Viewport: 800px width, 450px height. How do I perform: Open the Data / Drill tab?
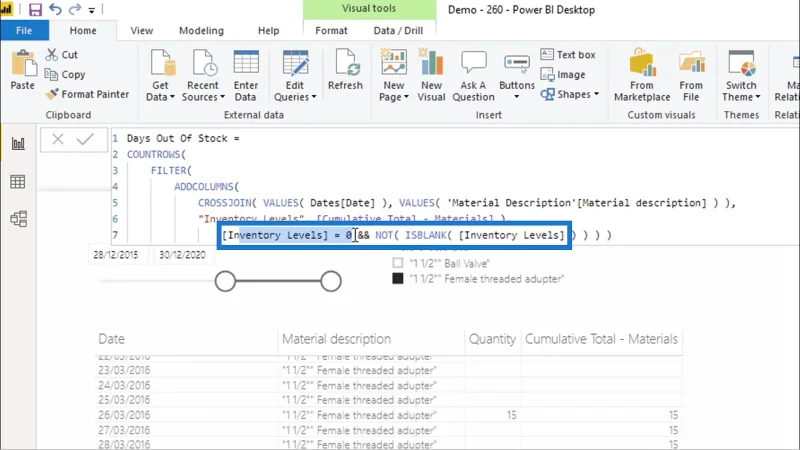[398, 31]
